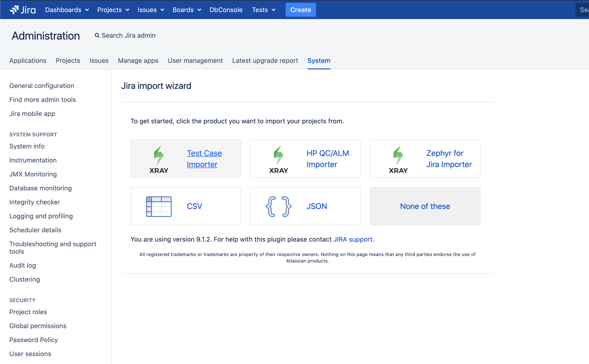
Task: Switch to the Issues admin tab
Action: (99, 61)
